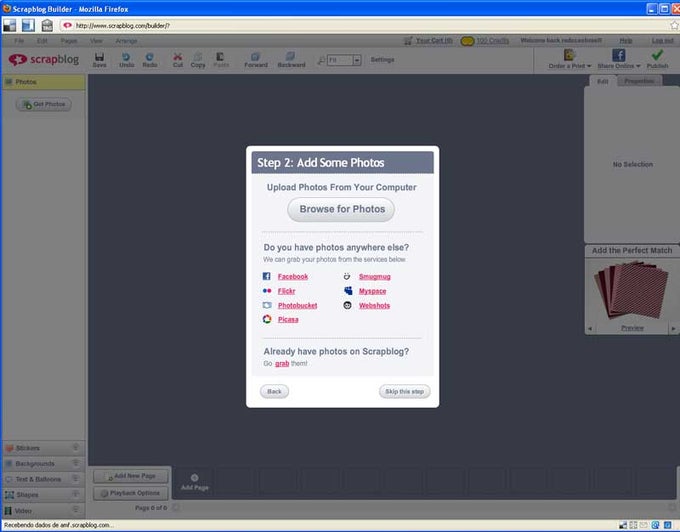Switch to the Edit tab

(603, 81)
